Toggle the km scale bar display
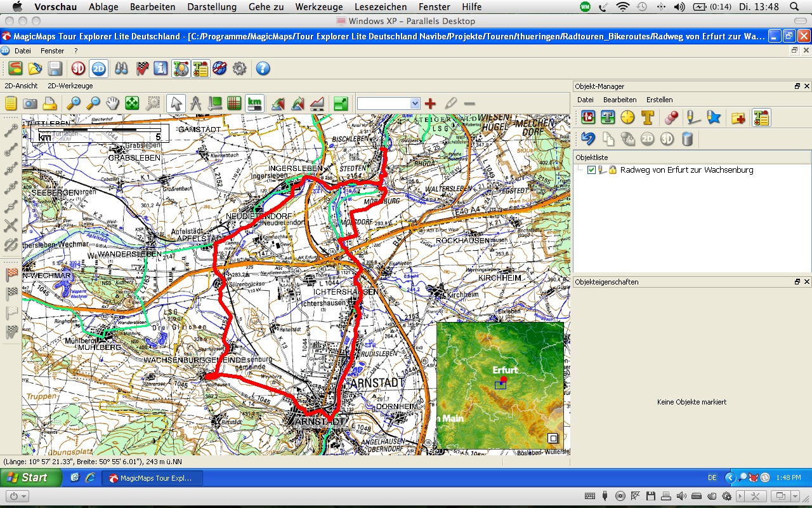 click(254, 104)
